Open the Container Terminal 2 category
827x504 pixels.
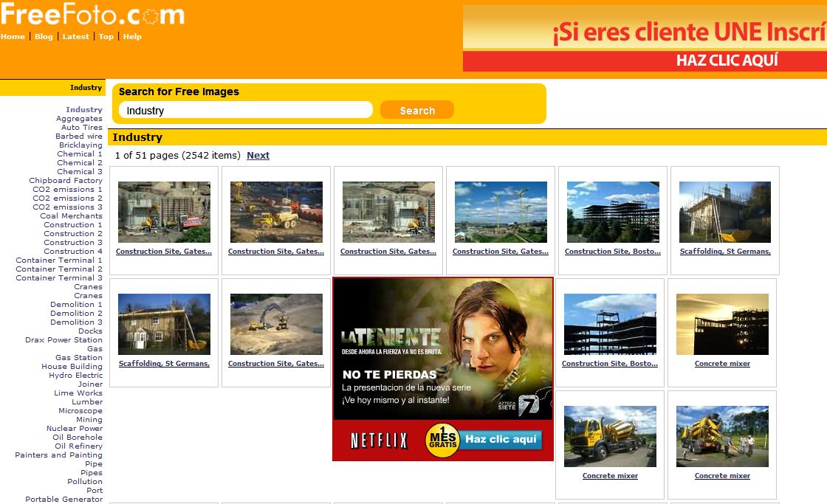click(59, 269)
